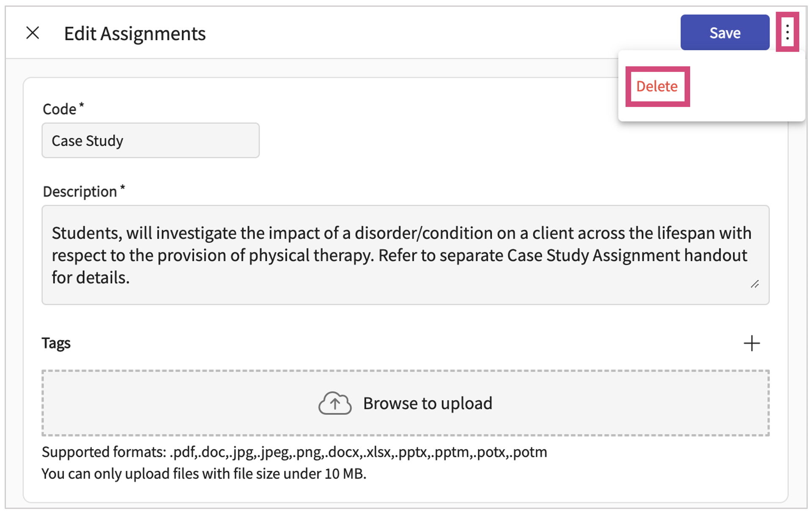Click the Edit Assignments title

[x=134, y=33]
